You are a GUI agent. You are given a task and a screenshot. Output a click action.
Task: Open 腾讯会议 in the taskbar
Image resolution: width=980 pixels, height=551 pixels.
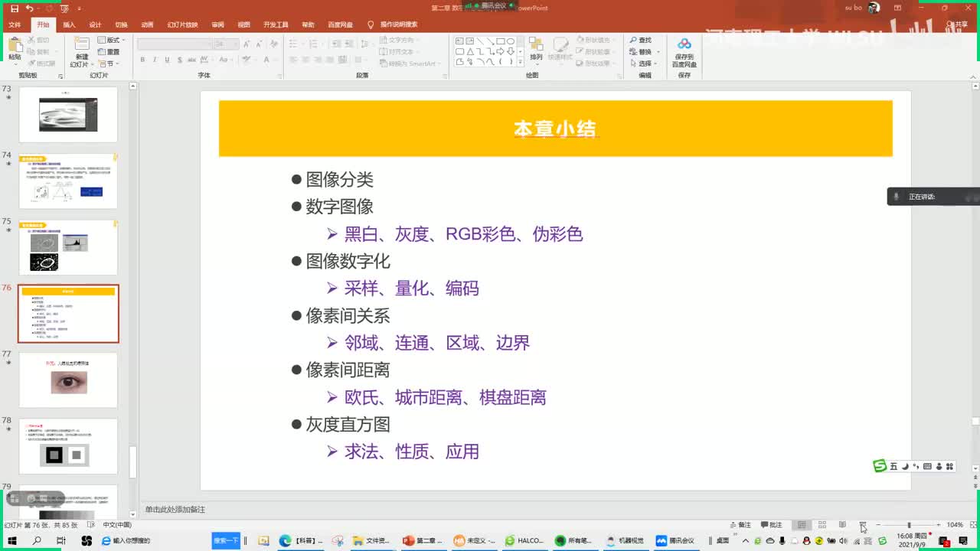(675, 540)
